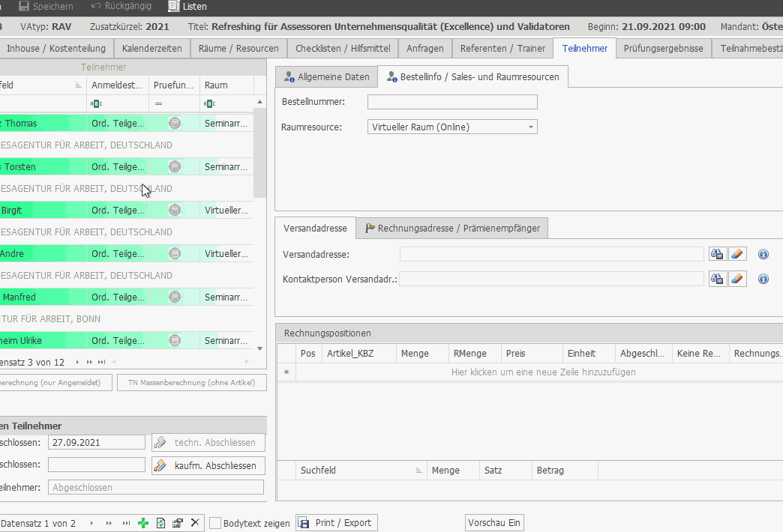Screen dimensions: 783x532
Task: Click the Bestellnummer input field
Action: (452, 102)
